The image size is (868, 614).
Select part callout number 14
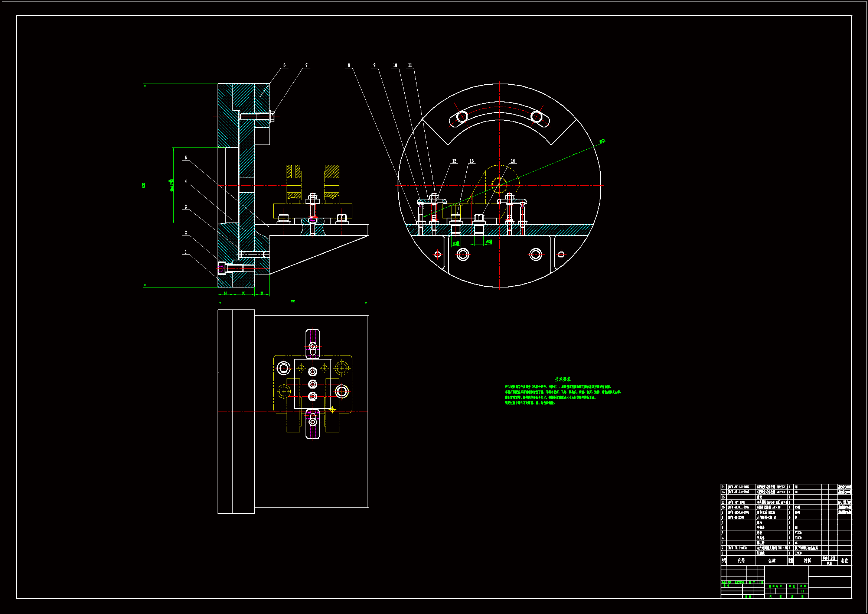tap(513, 161)
